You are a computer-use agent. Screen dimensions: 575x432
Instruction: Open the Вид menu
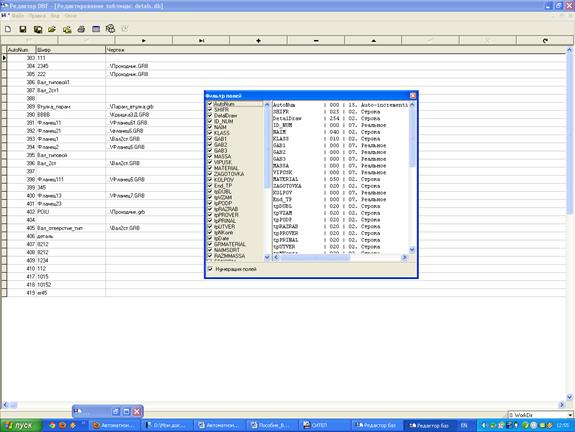tap(55, 16)
